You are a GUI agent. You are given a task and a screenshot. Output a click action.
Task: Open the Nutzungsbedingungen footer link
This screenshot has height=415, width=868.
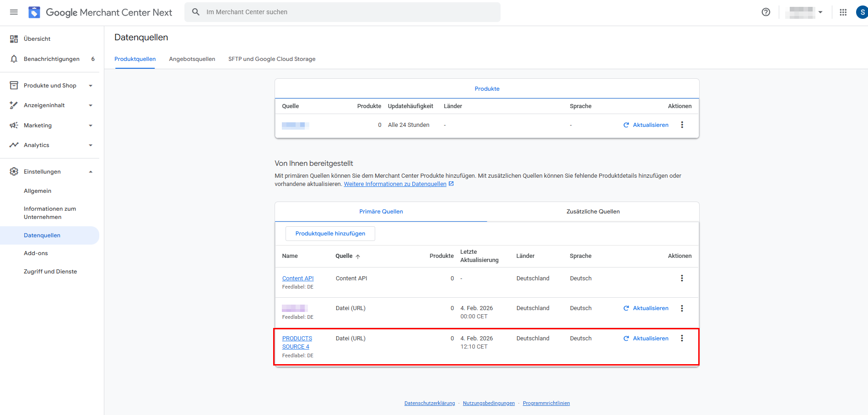[489, 404]
